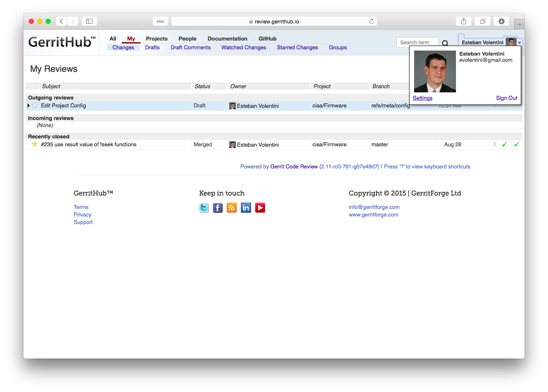Open the Projects menu
The height and width of the screenshot is (392, 548).
(157, 38)
